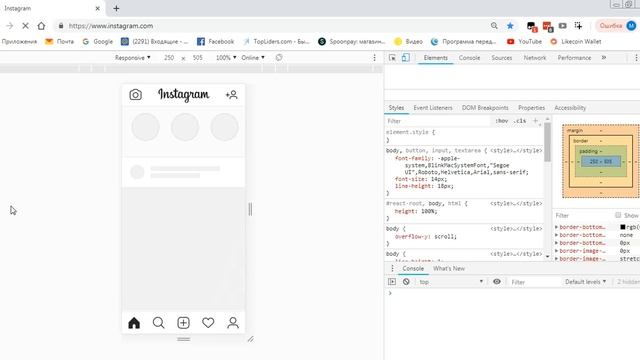Click the computed pane Filter field

click(x=582, y=215)
